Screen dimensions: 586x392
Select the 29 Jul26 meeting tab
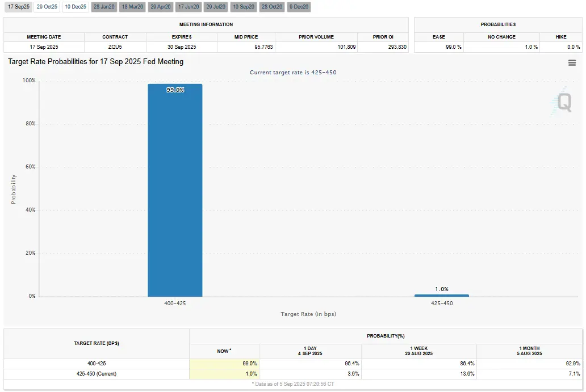pyautogui.click(x=216, y=7)
